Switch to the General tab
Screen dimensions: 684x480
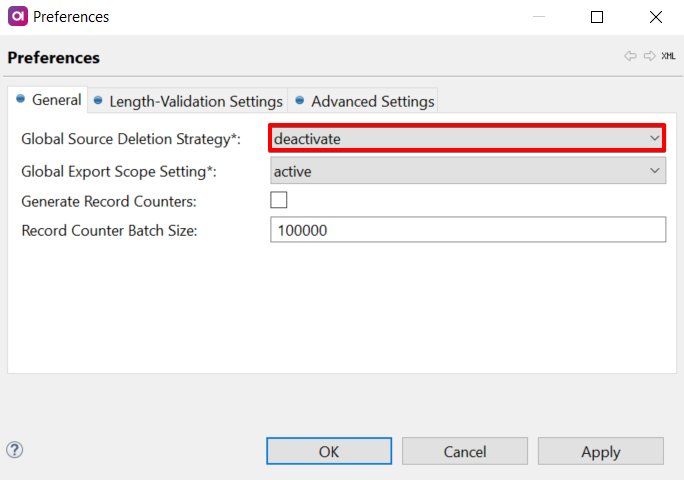click(x=49, y=100)
